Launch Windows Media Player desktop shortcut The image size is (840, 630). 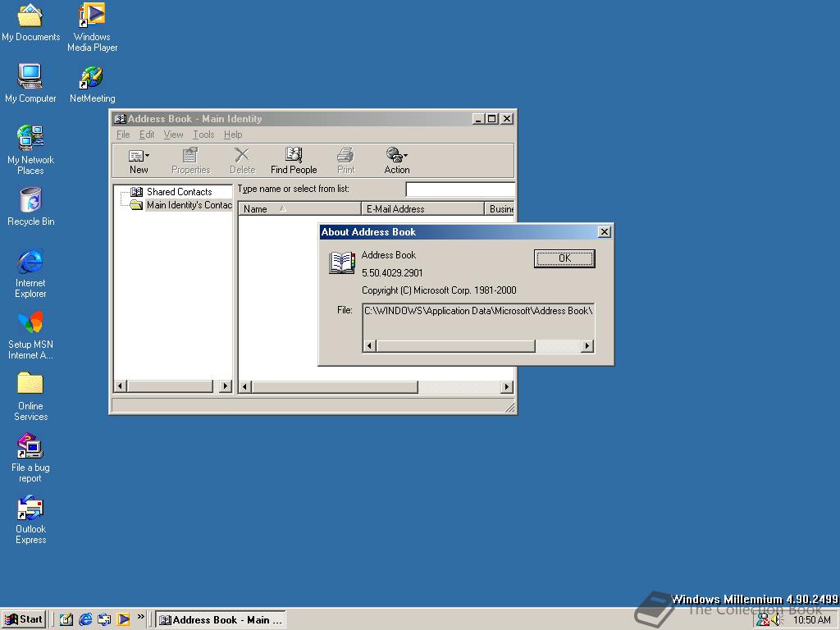pyautogui.click(x=92, y=27)
